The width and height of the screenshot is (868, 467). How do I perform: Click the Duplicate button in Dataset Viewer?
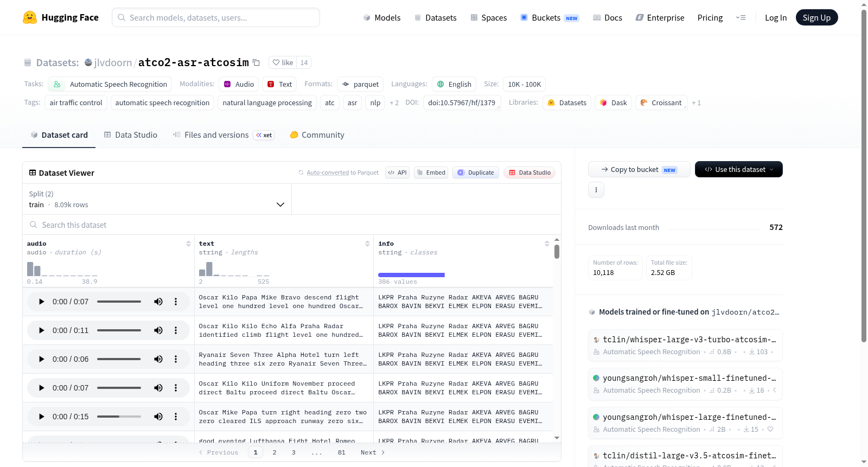[x=476, y=172]
